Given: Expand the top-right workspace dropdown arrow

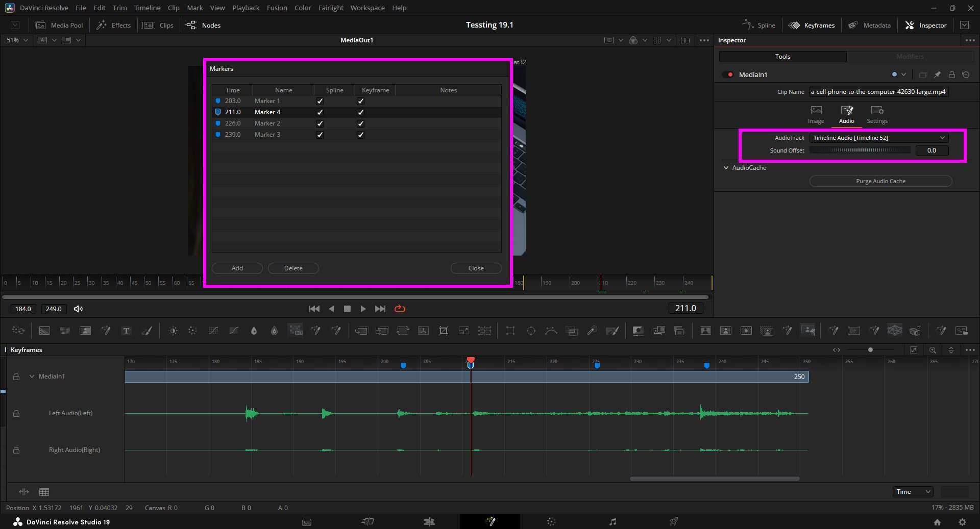Looking at the screenshot, I should pos(964,25).
